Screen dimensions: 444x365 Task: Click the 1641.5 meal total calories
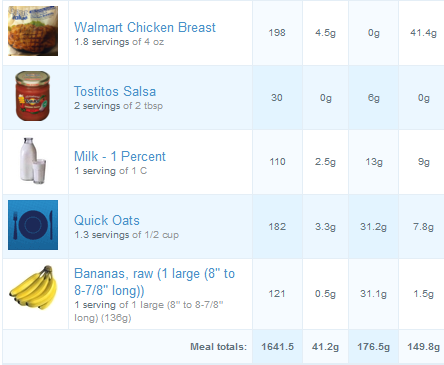[277, 347]
